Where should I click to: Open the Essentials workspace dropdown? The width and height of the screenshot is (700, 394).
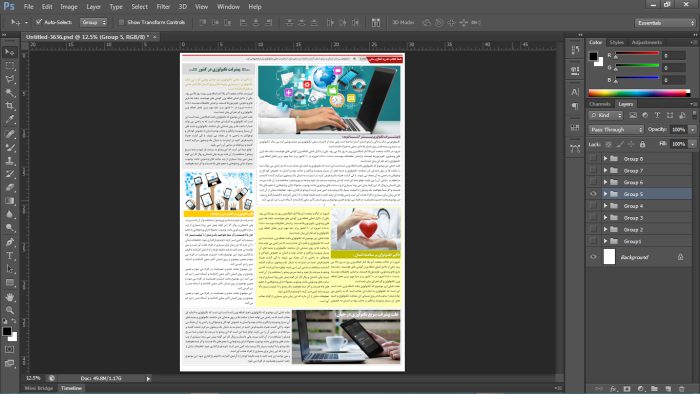pos(665,23)
